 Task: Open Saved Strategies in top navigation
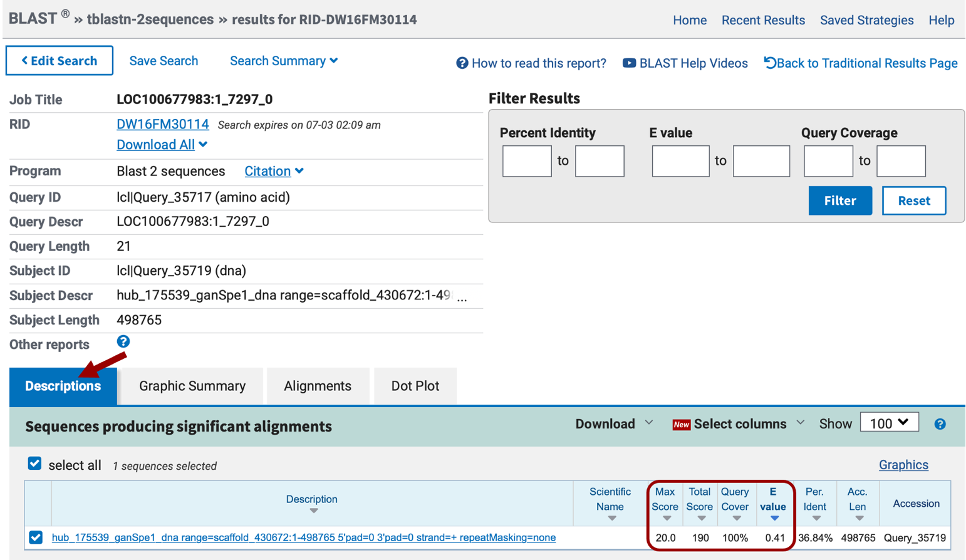coord(866,20)
